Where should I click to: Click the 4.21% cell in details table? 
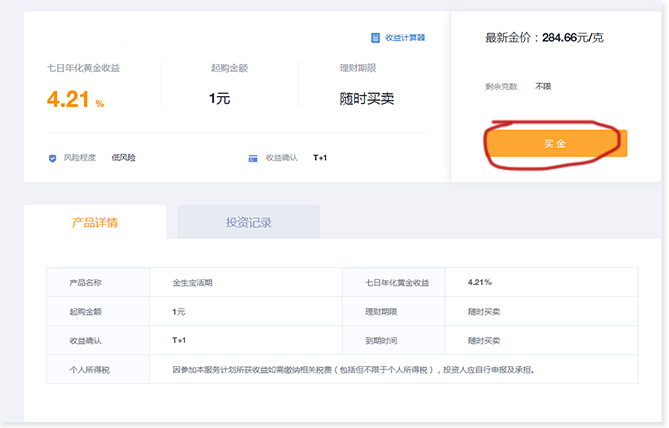click(479, 283)
